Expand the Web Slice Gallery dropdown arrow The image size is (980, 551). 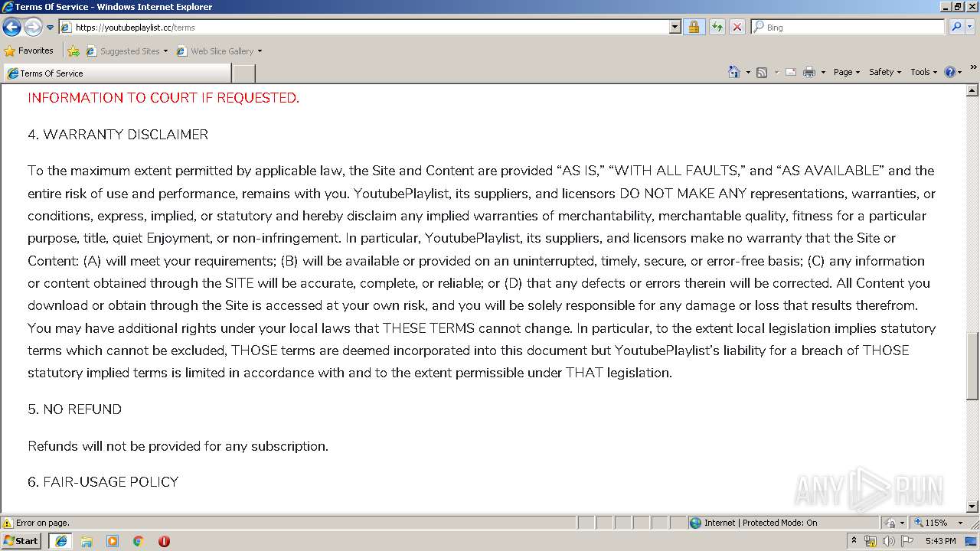coord(260,51)
